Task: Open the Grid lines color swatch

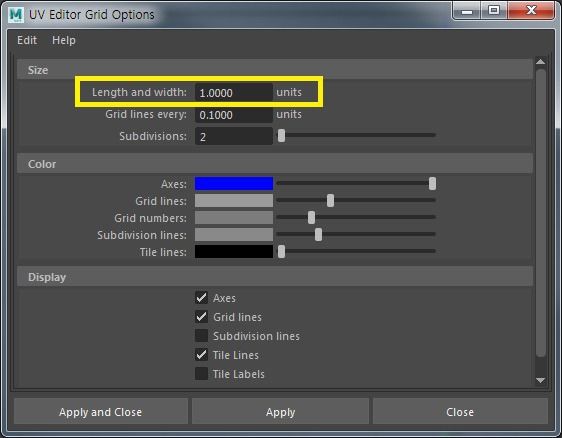Action: pos(234,200)
